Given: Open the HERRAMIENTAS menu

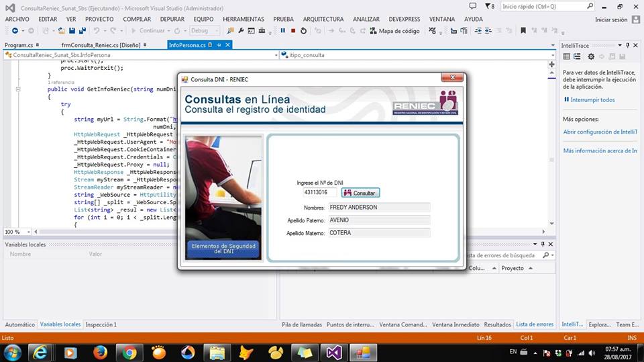Looking at the screenshot, I should (x=244, y=19).
